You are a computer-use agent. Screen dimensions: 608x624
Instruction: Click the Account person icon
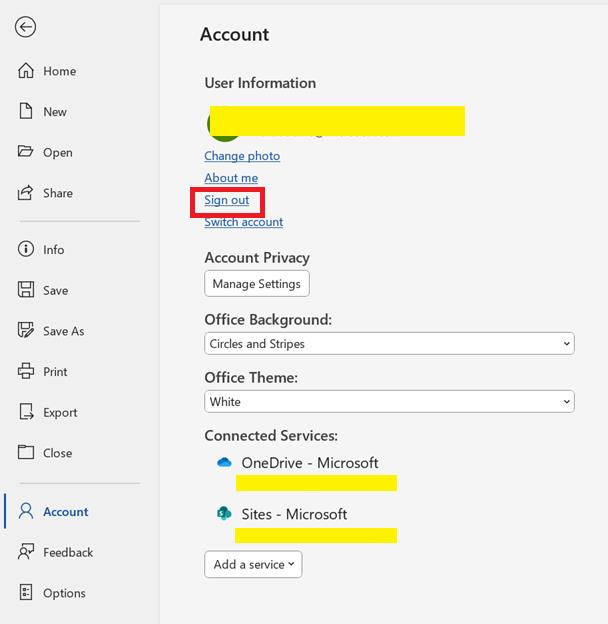(x=26, y=511)
